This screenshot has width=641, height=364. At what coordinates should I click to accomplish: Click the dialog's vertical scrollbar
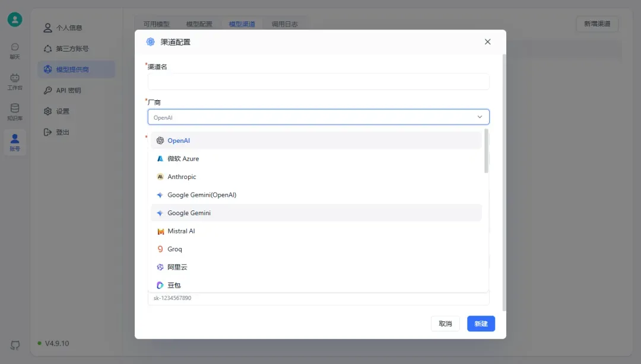[x=504, y=183]
